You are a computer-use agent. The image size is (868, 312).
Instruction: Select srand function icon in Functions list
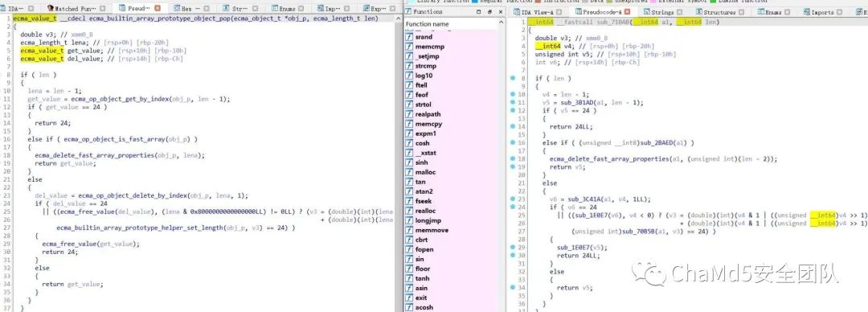coord(410,36)
